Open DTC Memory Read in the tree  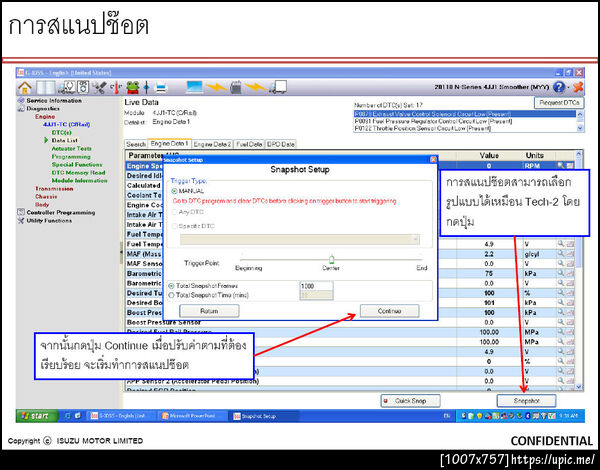point(78,173)
